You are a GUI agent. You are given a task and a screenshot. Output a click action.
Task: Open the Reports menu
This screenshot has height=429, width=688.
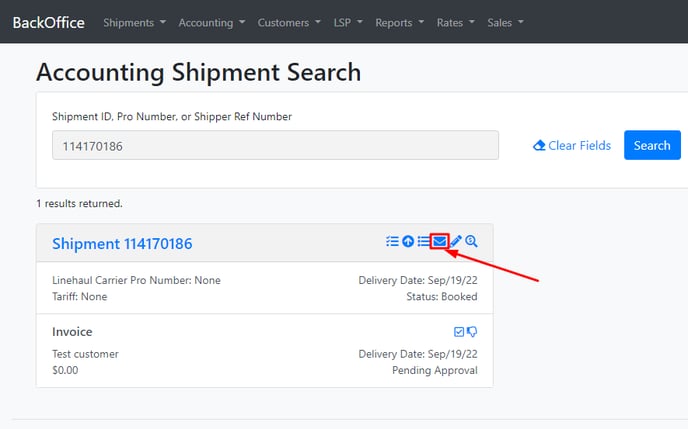click(399, 22)
